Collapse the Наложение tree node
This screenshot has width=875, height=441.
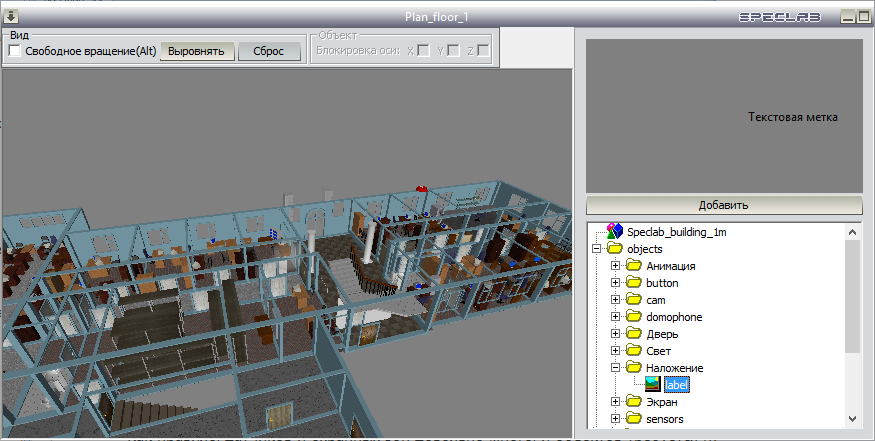click(x=615, y=367)
